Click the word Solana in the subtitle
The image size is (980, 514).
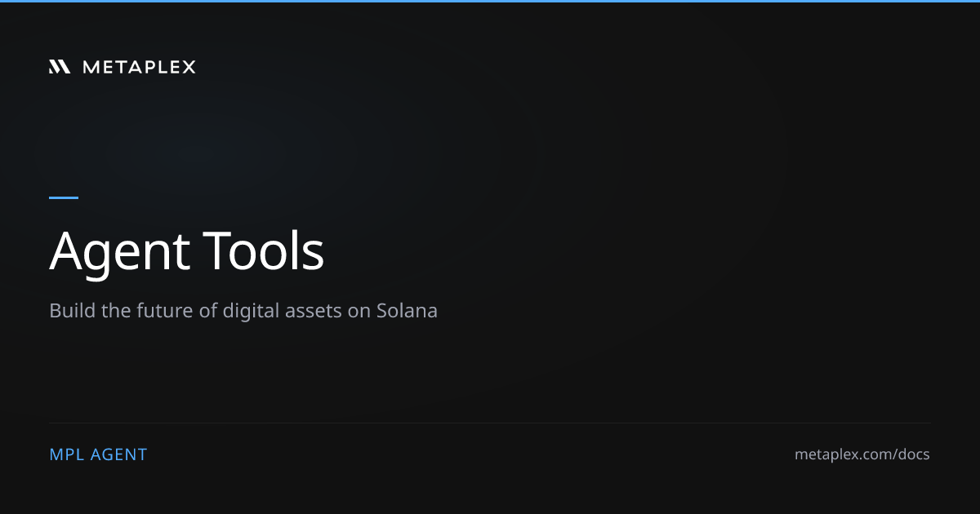(x=408, y=311)
